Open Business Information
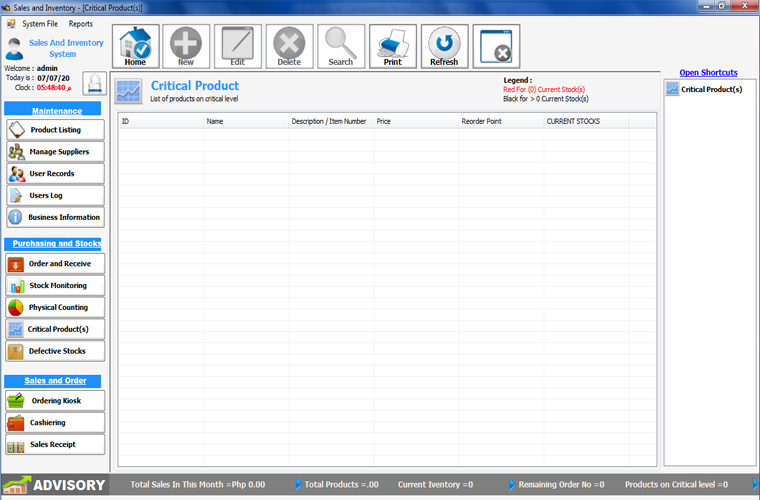 tap(55, 217)
